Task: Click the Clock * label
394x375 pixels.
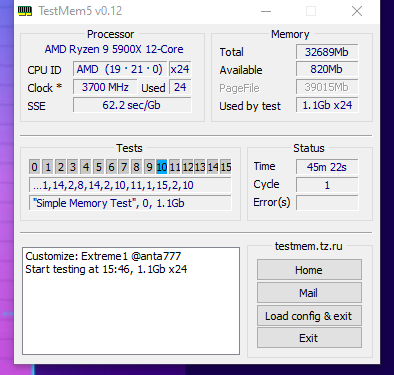Action: [45, 88]
